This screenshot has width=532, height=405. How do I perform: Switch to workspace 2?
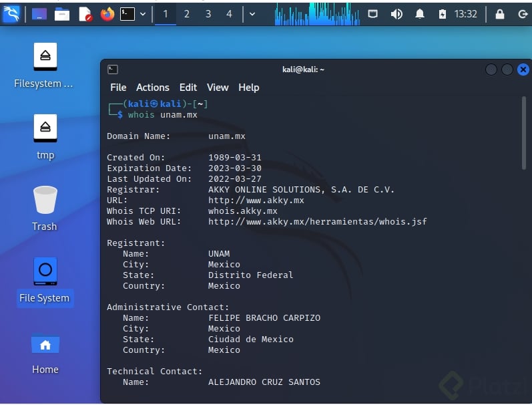[187, 14]
